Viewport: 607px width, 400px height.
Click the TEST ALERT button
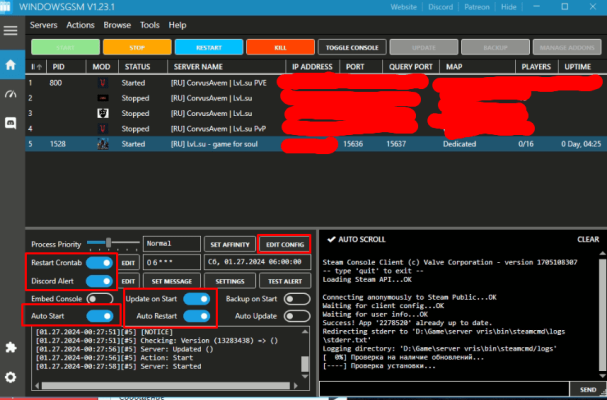[x=285, y=281]
